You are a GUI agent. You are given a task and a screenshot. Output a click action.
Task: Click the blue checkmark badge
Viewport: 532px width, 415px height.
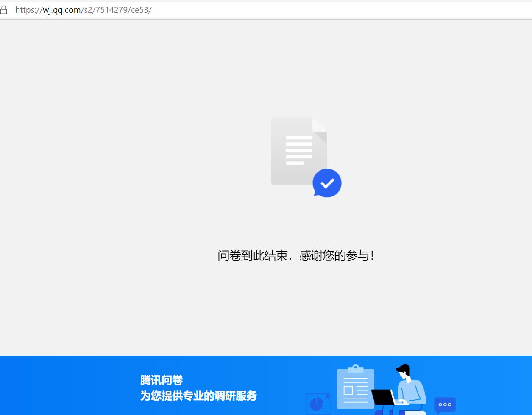coord(327,183)
